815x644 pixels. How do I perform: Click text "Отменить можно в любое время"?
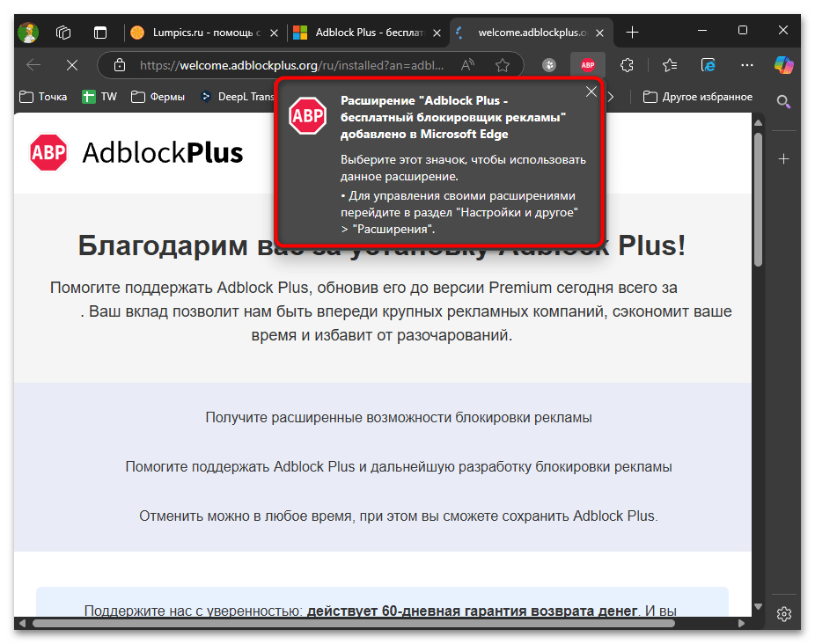246,516
